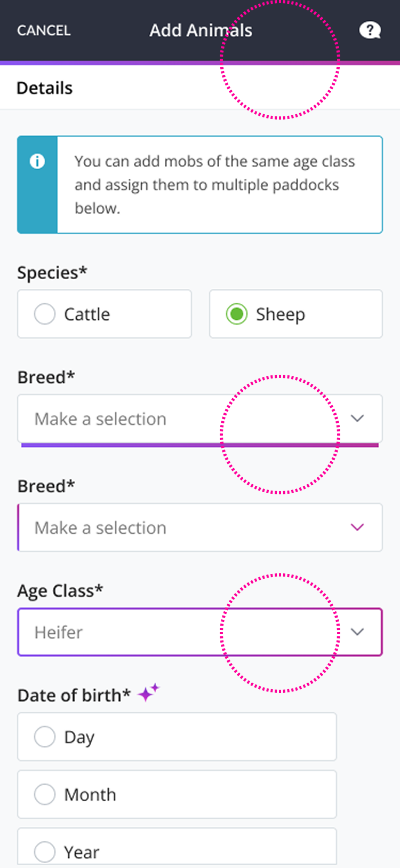Screen dimensions: 400x868
Task: Click the Details section header
Action: coord(45,88)
